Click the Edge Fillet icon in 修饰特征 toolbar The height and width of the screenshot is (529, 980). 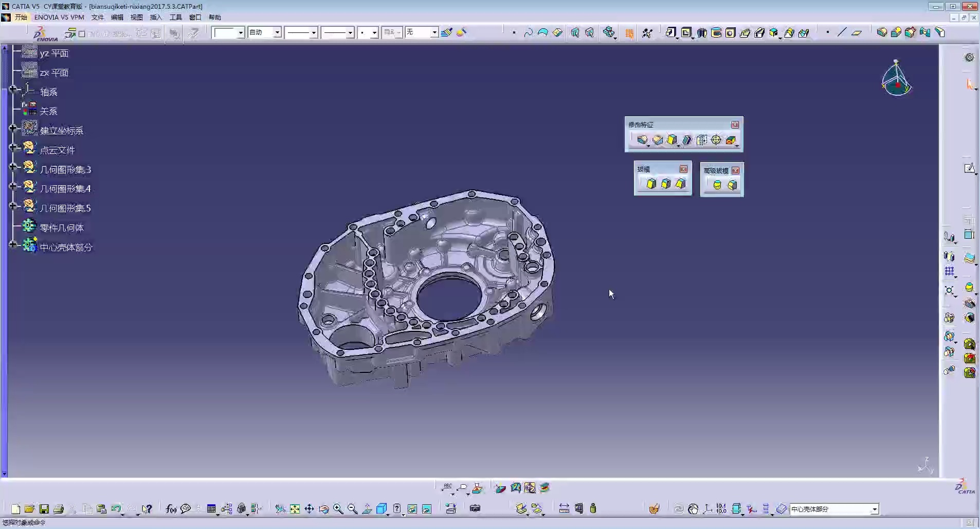(x=642, y=140)
